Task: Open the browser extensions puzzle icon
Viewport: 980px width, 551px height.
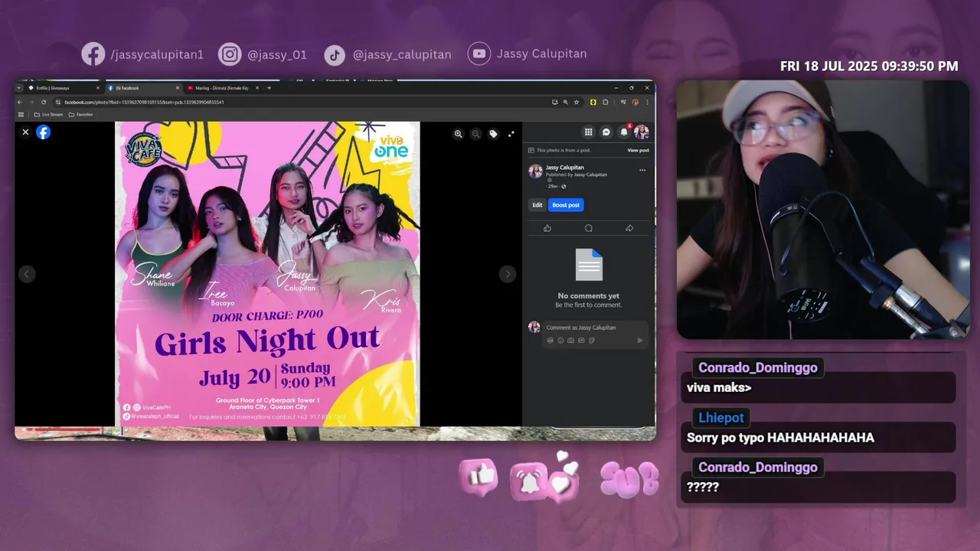Action: 605,102
